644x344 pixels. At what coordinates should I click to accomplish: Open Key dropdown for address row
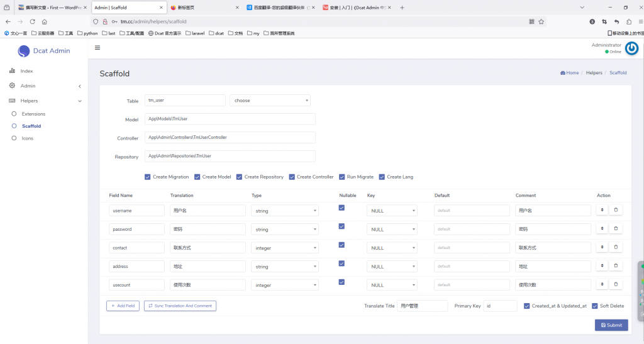392,267
